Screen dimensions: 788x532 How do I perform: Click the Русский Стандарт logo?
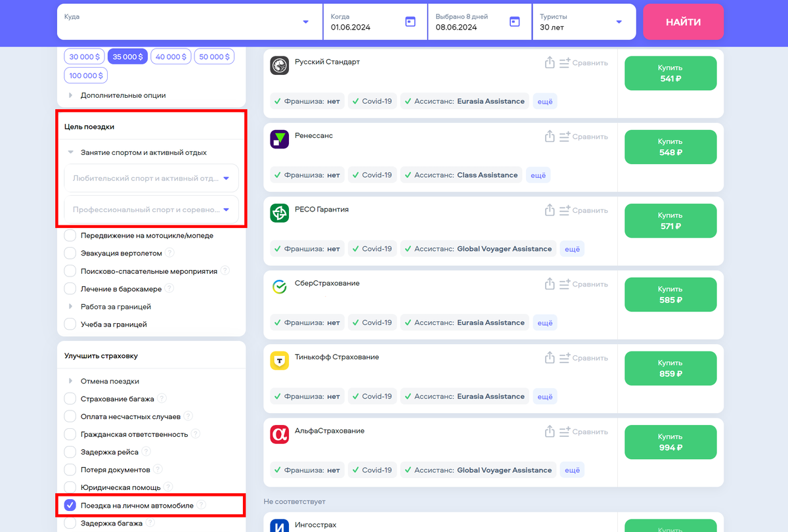(280, 66)
